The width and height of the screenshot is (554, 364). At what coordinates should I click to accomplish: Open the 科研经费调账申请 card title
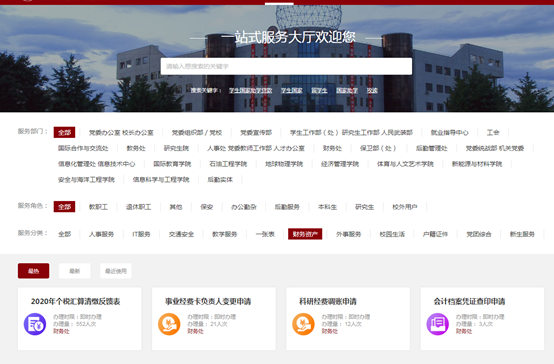[328, 301]
